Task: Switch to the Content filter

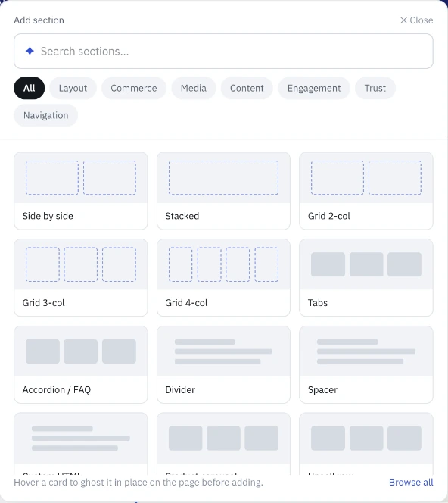Action: click(x=247, y=88)
